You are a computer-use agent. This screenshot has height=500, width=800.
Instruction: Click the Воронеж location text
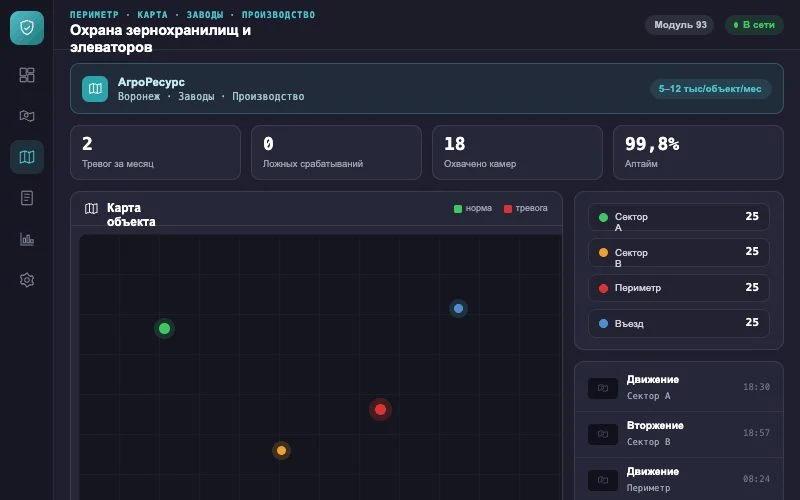[x=139, y=96]
